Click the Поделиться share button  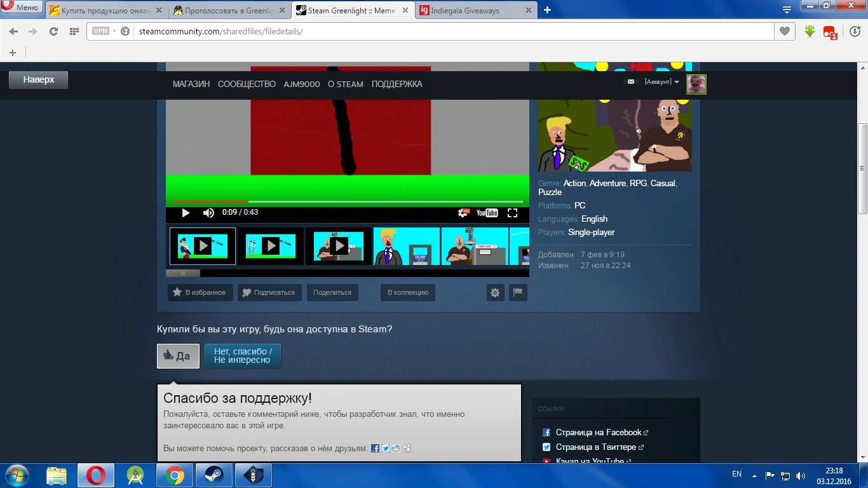click(332, 292)
